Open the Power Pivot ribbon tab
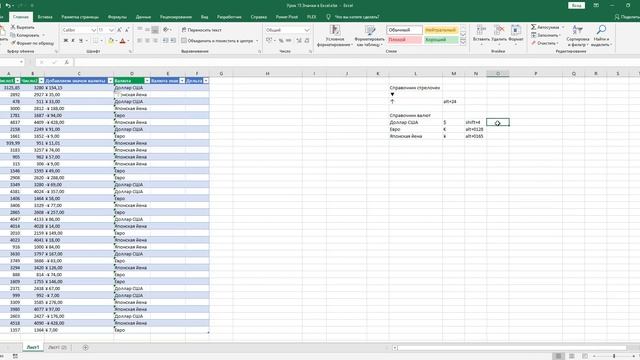This screenshot has width=640, height=360. (287, 17)
